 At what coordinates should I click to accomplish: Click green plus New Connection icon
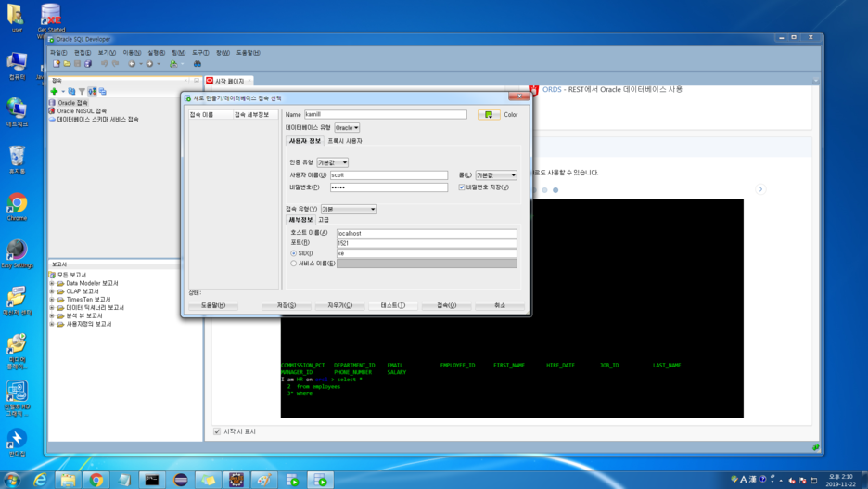point(54,91)
